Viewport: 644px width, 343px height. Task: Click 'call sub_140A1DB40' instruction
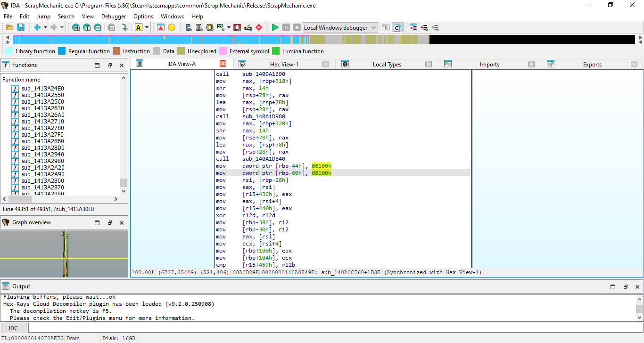pos(250,159)
